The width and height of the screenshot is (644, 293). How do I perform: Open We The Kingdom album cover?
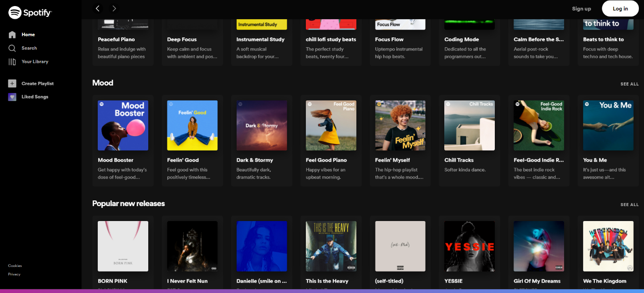tap(608, 246)
